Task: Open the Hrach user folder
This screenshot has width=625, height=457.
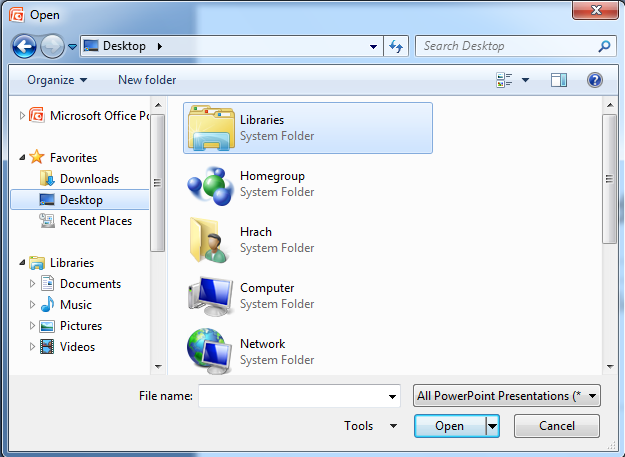Action: coord(209,239)
